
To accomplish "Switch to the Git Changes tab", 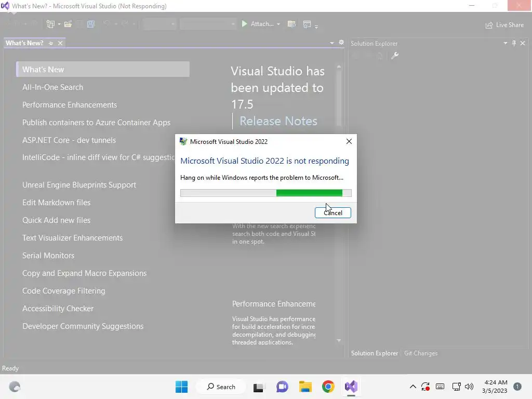I will (x=421, y=353).
